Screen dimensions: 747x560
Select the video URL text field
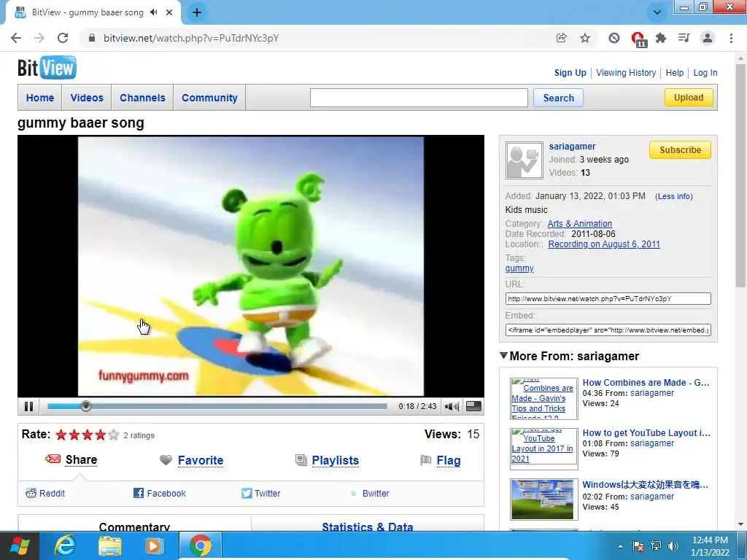[x=608, y=298]
